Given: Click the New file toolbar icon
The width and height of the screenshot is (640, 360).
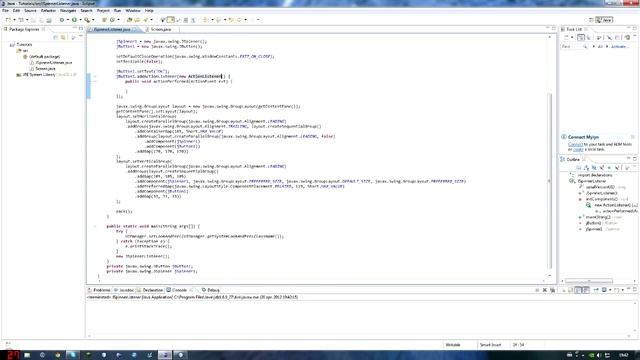Looking at the screenshot, I should click(8, 20).
